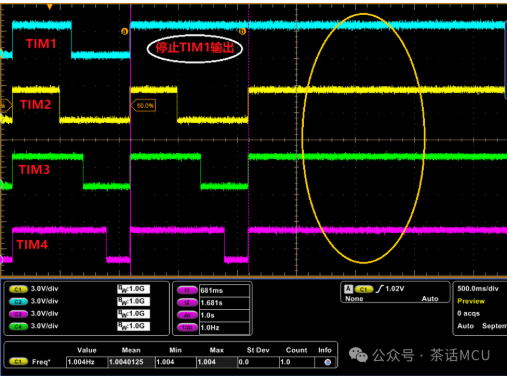Select the C2 cyan channel badge
The height and width of the screenshot is (377, 507).
18,301
